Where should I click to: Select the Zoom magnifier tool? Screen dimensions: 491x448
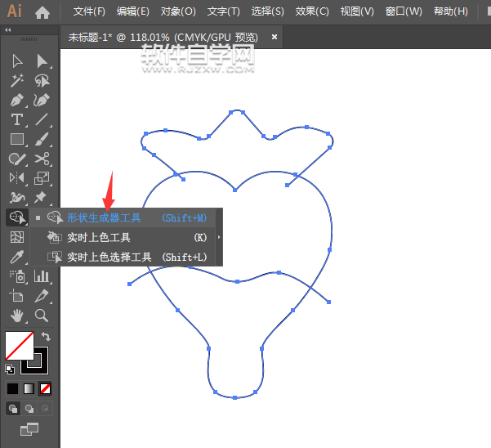(42, 316)
